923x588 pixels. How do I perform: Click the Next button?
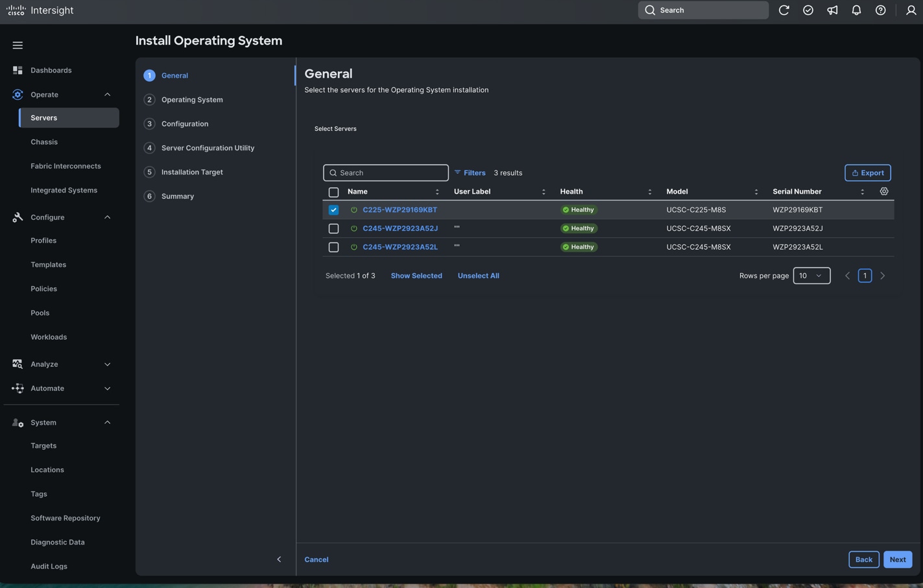coord(897,559)
